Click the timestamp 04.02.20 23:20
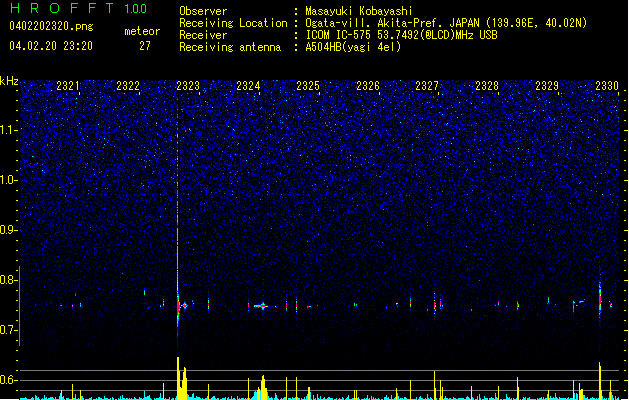The image size is (629, 400). click(51, 46)
